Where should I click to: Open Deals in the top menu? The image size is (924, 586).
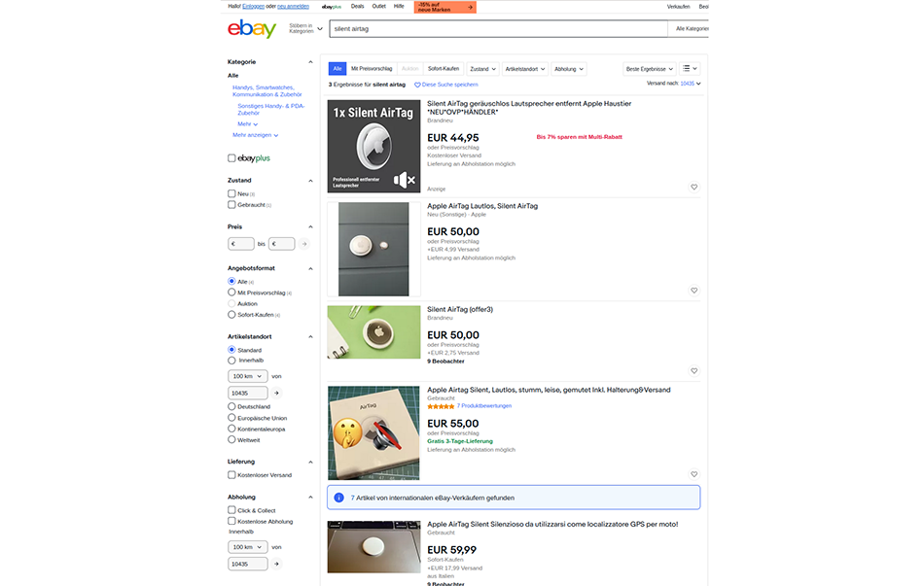(357, 7)
